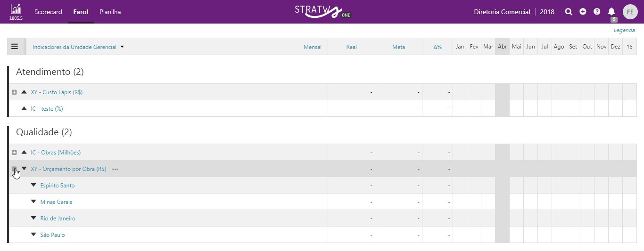This screenshot has height=251, width=644.
Task: Go to the Planilha tab
Action: [x=110, y=12]
